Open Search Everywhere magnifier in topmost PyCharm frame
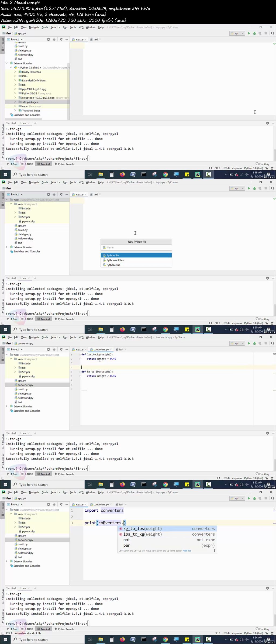 point(272,33)
